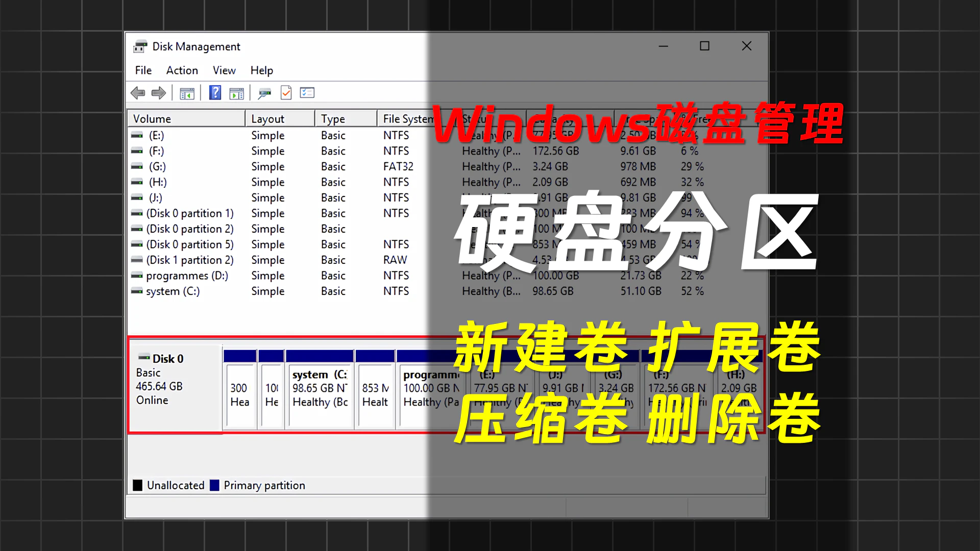Click the disk icon next to volume (E:)

(136, 135)
